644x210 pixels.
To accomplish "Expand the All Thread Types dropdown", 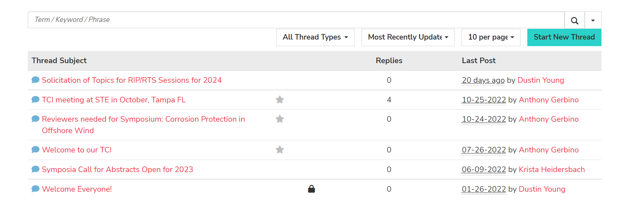I will (x=315, y=37).
